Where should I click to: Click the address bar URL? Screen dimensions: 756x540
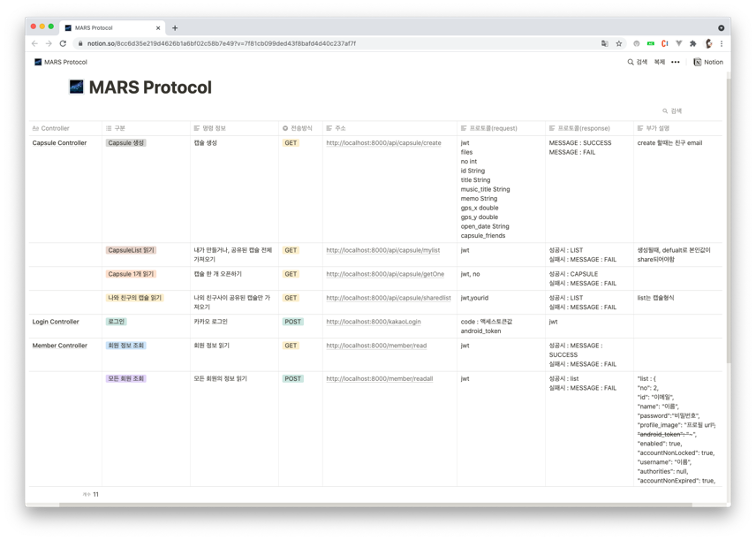coord(221,43)
